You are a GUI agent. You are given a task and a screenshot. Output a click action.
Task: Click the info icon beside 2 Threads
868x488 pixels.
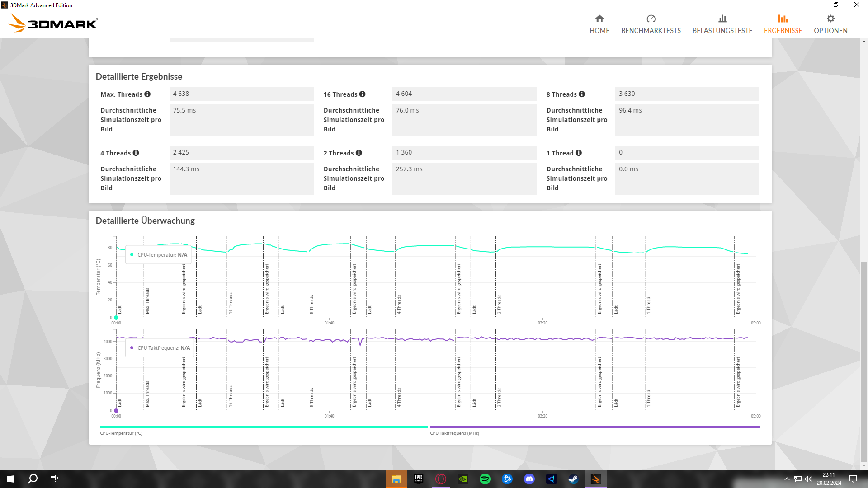359,153
